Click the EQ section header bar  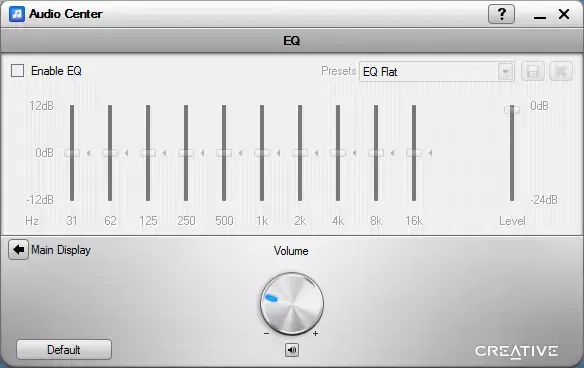point(292,41)
